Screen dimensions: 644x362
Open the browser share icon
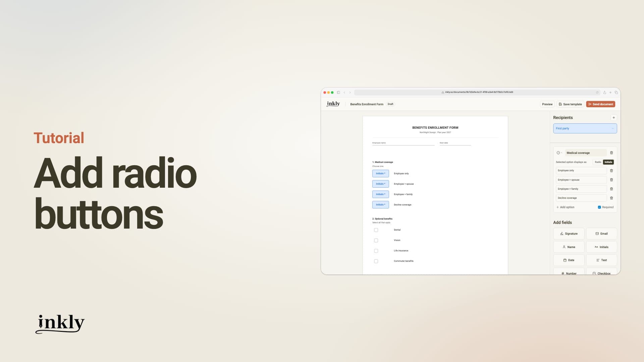tap(604, 93)
